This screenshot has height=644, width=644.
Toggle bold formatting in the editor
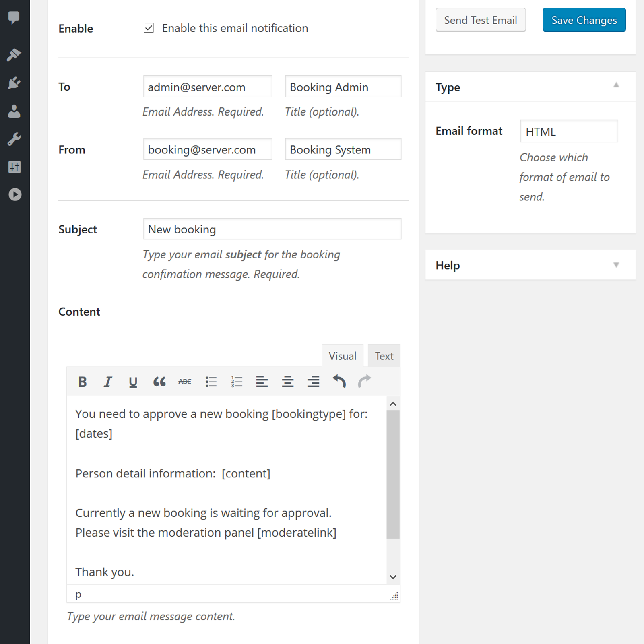(83, 382)
